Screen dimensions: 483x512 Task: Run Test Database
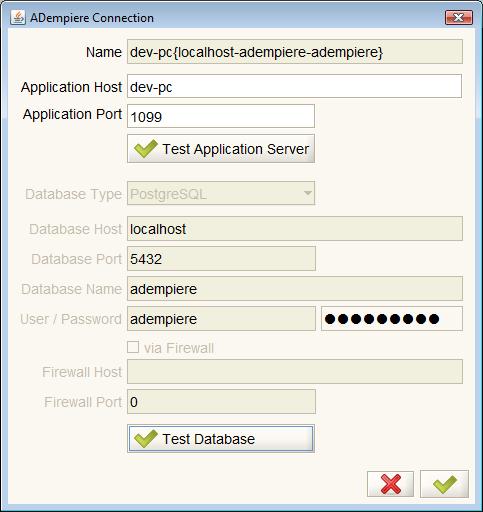tap(221, 439)
